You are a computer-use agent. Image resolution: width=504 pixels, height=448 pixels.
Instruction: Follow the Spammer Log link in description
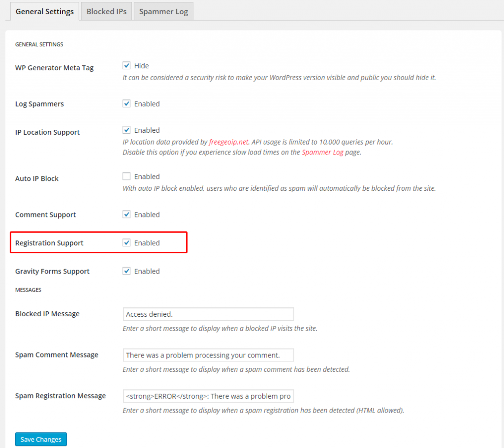click(x=322, y=152)
